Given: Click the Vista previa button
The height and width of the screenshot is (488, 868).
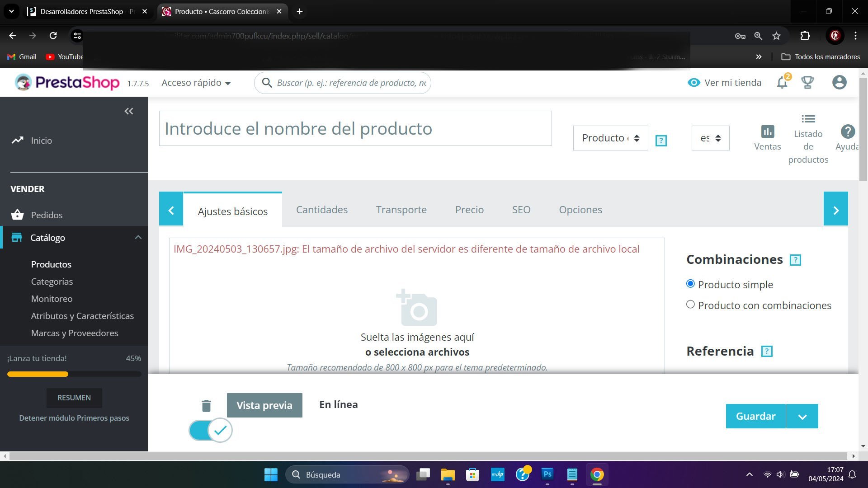Looking at the screenshot, I should coord(264,405).
